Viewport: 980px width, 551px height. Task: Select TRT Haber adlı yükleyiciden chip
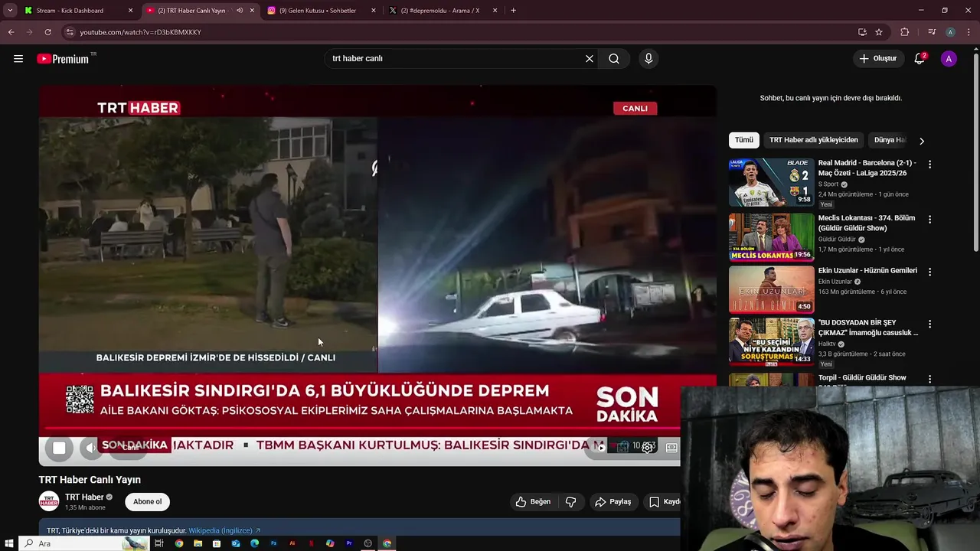(x=813, y=140)
